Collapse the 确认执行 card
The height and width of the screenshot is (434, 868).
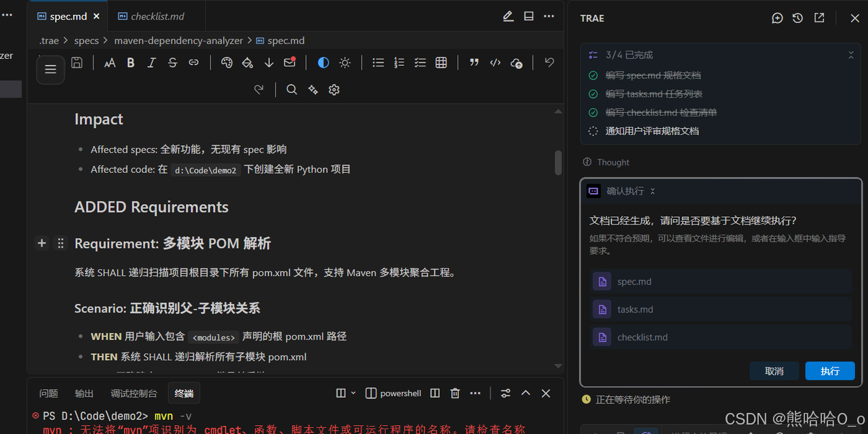(x=652, y=191)
